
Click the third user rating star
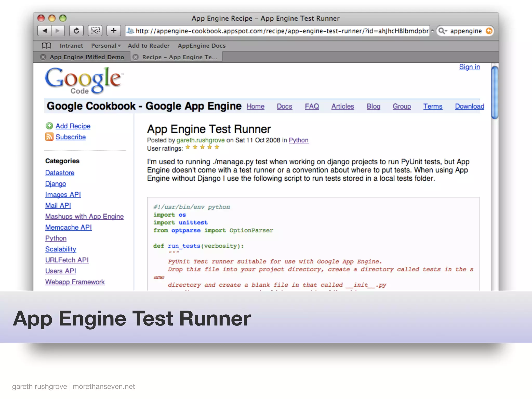point(202,147)
